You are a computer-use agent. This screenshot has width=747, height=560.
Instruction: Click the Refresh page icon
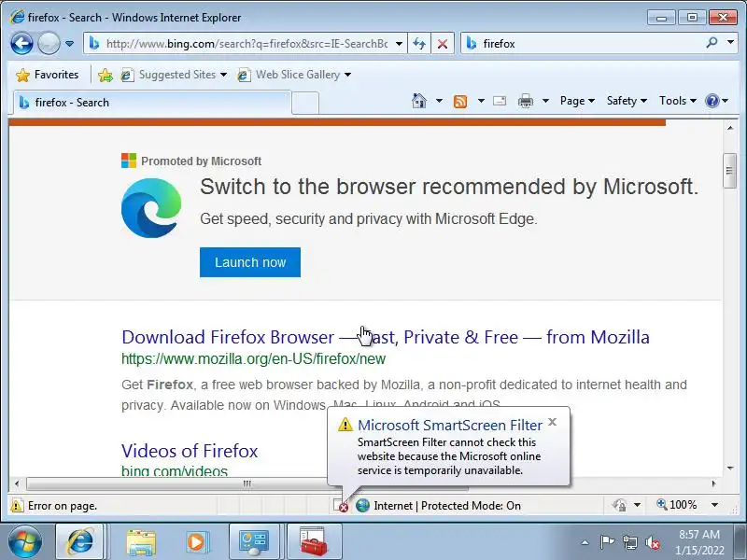(x=419, y=44)
